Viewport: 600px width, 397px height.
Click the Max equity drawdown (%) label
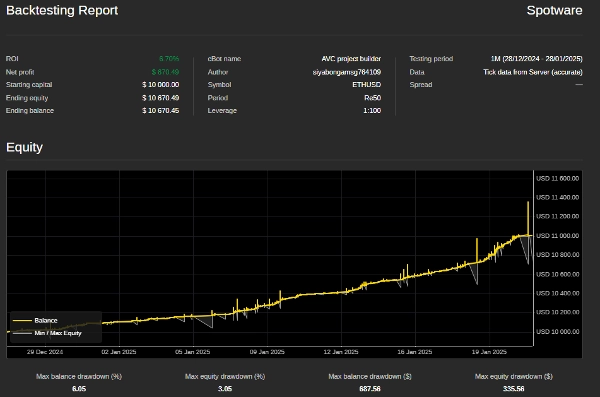coord(225,377)
